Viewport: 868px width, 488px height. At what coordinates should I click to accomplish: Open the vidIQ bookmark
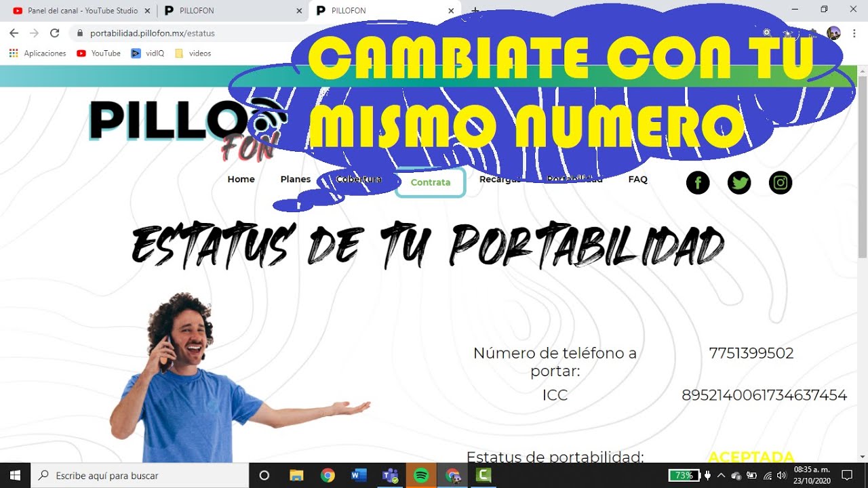point(147,53)
